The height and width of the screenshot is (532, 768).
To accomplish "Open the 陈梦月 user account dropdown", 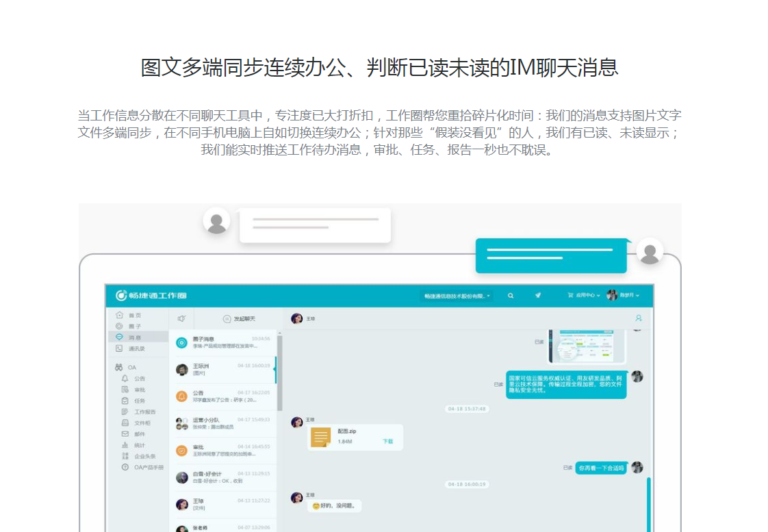I will [x=623, y=295].
